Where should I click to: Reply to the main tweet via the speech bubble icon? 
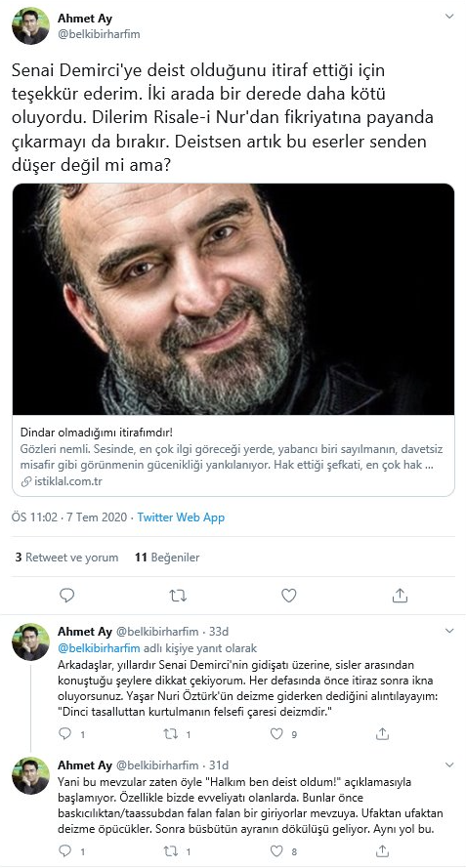(x=67, y=595)
